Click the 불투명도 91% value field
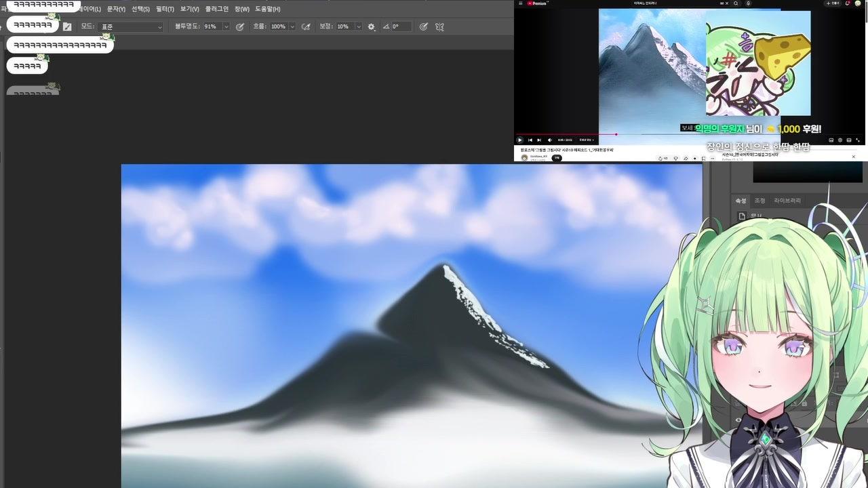The width and height of the screenshot is (868, 488). pos(212,26)
